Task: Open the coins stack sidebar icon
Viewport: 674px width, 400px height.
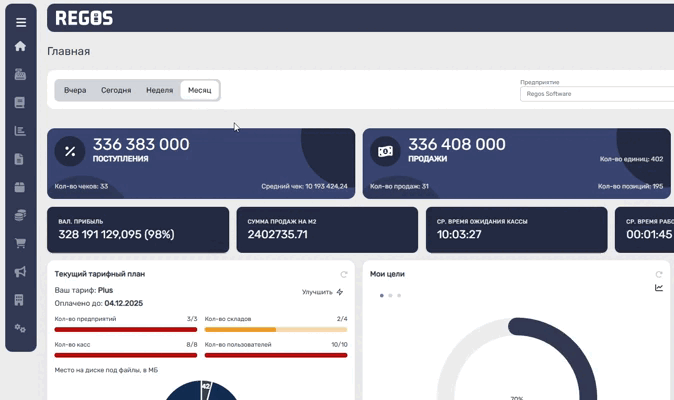Action: coord(20,215)
